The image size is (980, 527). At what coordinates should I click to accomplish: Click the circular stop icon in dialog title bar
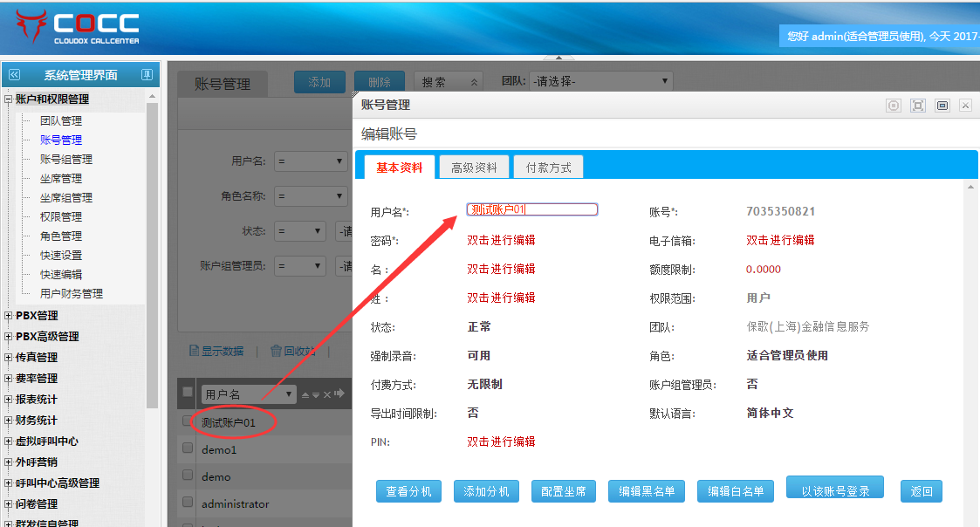click(893, 105)
